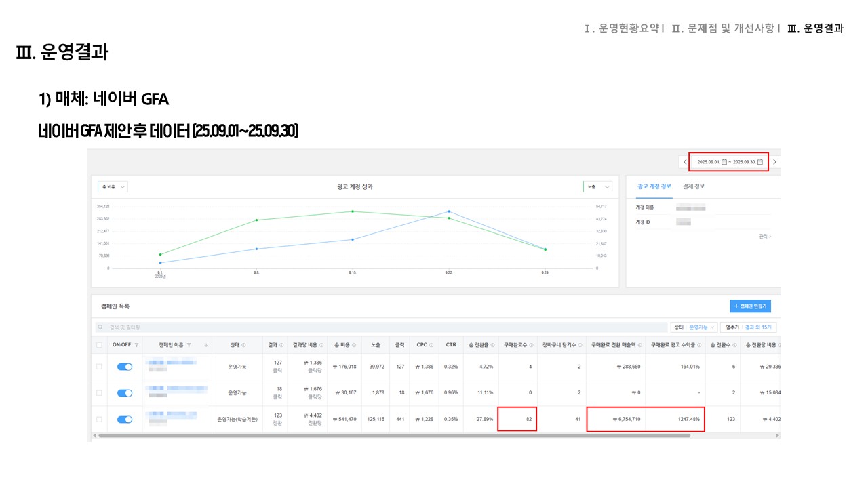The image size is (868, 488).
Task: Click the search magnifier icon
Action: pyautogui.click(x=101, y=327)
